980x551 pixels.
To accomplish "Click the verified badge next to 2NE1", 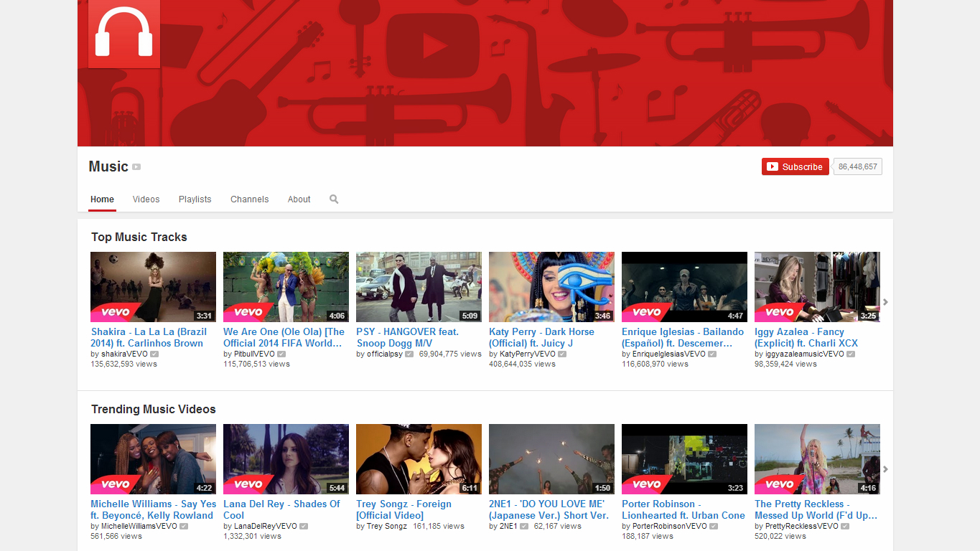I will pyautogui.click(x=524, y=527).
